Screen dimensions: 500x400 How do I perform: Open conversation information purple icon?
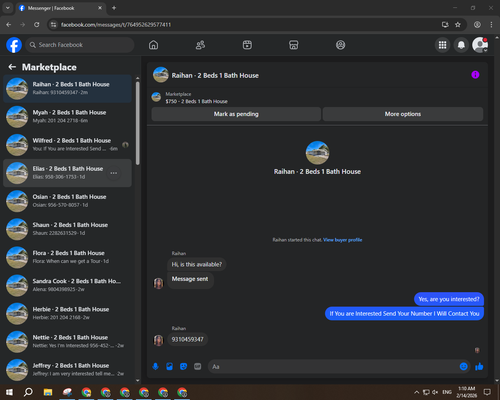(475, 75)
